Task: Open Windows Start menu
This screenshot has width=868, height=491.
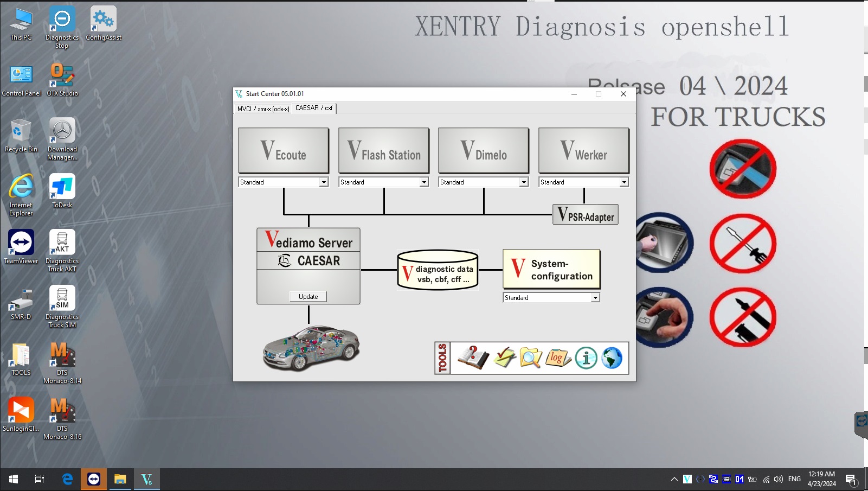Action: [x=14, y=479]
